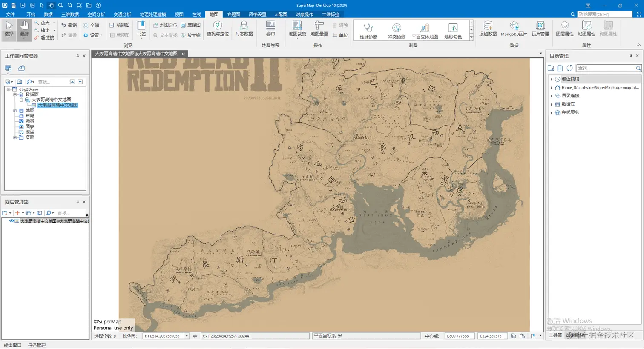The width and height of the screenshot is (644, 349).
Task: Open 地图属性 map properties
Action: pos(586,29)
